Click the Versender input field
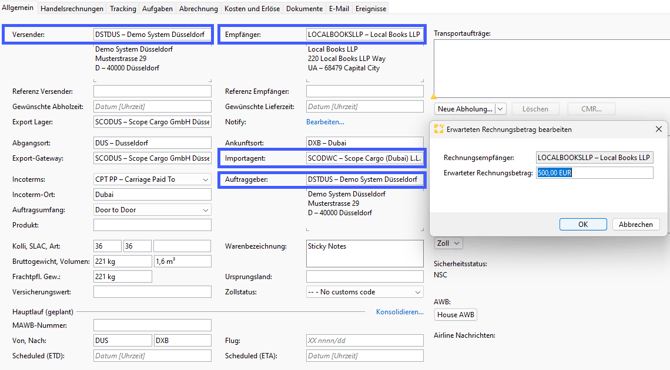 [x=152, y=34]
